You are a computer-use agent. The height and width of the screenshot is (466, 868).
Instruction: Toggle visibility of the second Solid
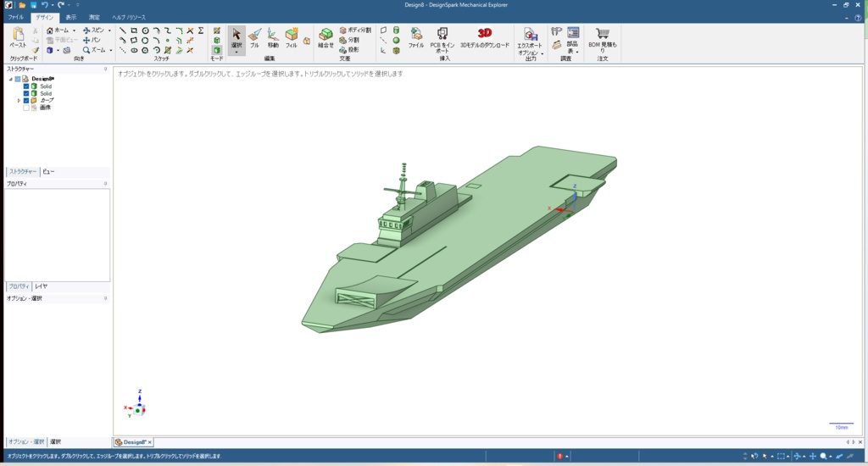(x=26, y=93)
